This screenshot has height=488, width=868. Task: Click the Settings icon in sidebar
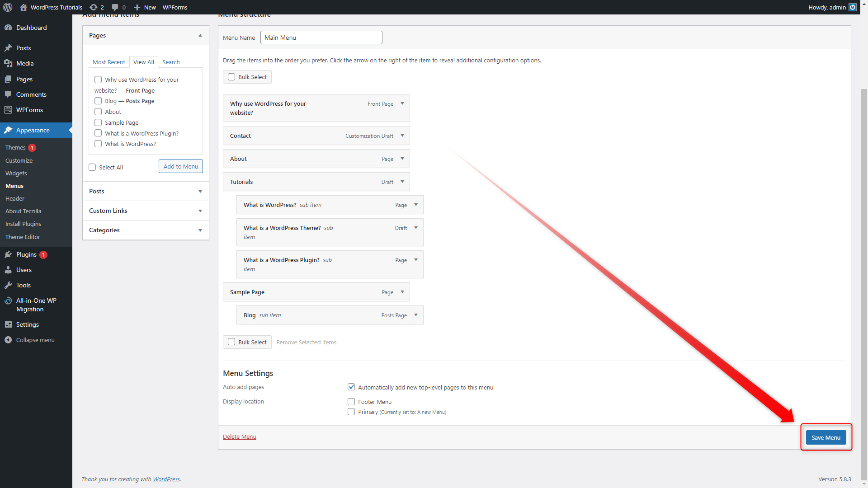[8, 324]
